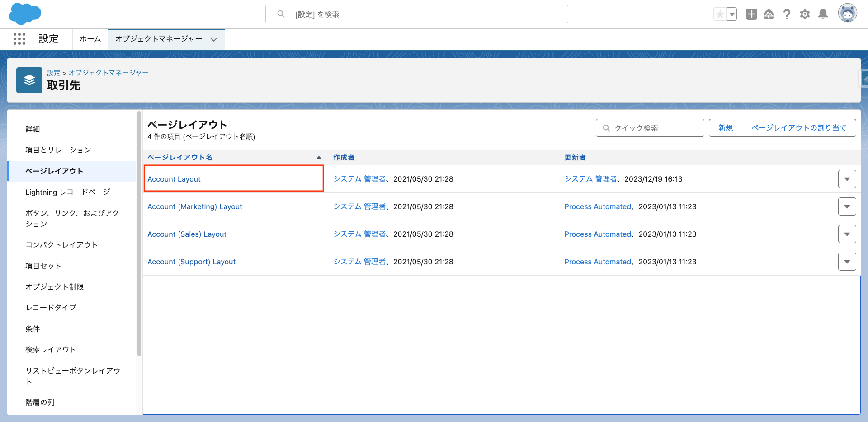This screenshot has height=422, width=868.
Task: Click the Salesforce cloud logo
Action: (25, 14)
